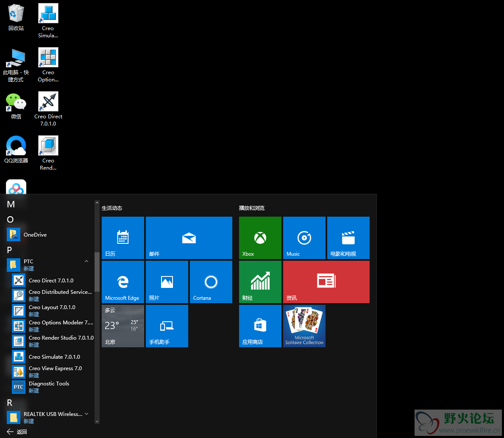504x438 pixels.
Task: Jump to letter R section header
Action: pos(10,403)
